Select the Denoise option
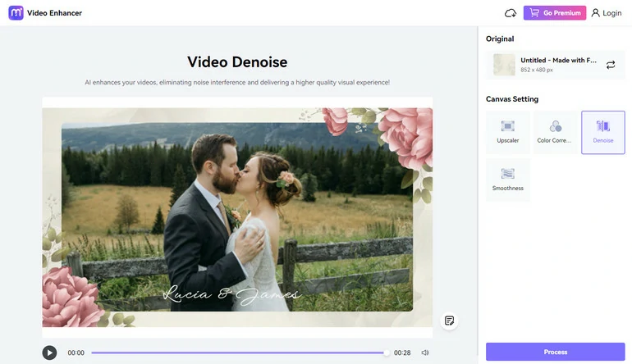The height and width of the screenshot is (364, 632). pyautogui.click(x=603, y=133)
